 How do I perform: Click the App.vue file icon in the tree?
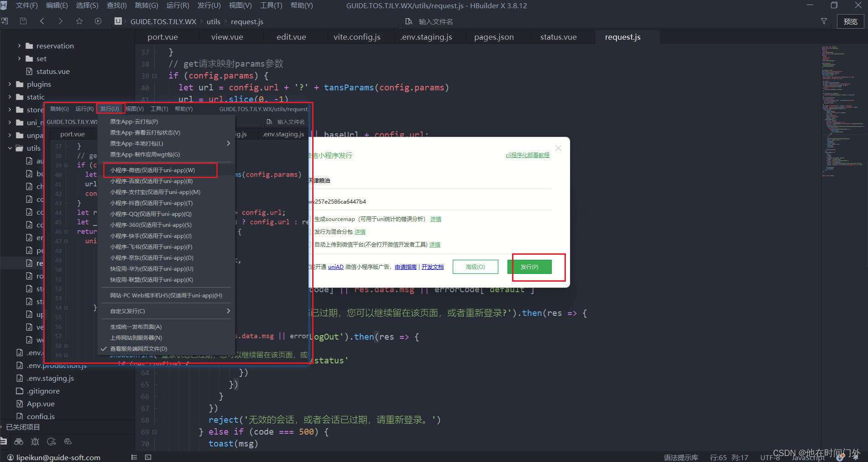[20, 404]
